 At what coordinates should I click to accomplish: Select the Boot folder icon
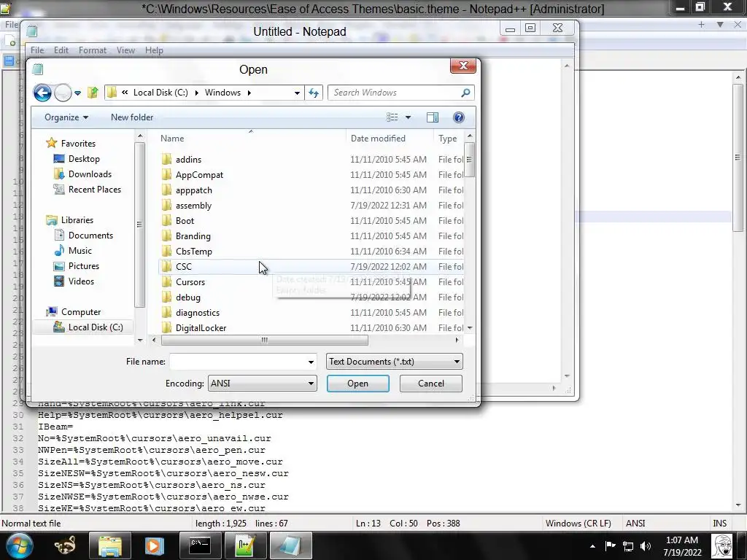click(x=166, y=220)
